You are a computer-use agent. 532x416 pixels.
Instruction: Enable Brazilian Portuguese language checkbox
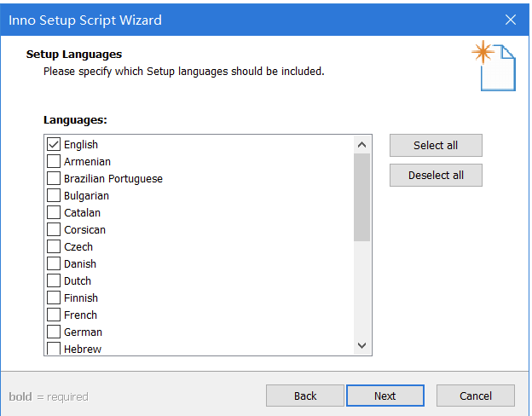click(x=54, y=178)
